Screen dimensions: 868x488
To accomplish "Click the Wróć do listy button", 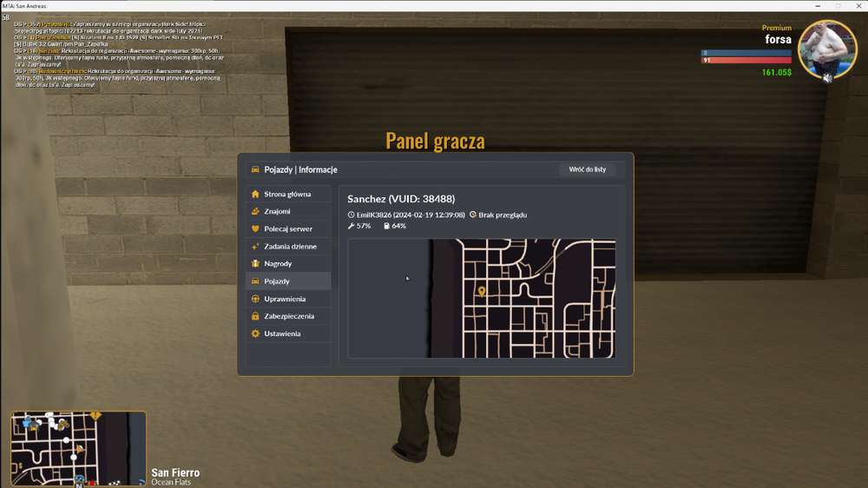I will tap(588, 169).
